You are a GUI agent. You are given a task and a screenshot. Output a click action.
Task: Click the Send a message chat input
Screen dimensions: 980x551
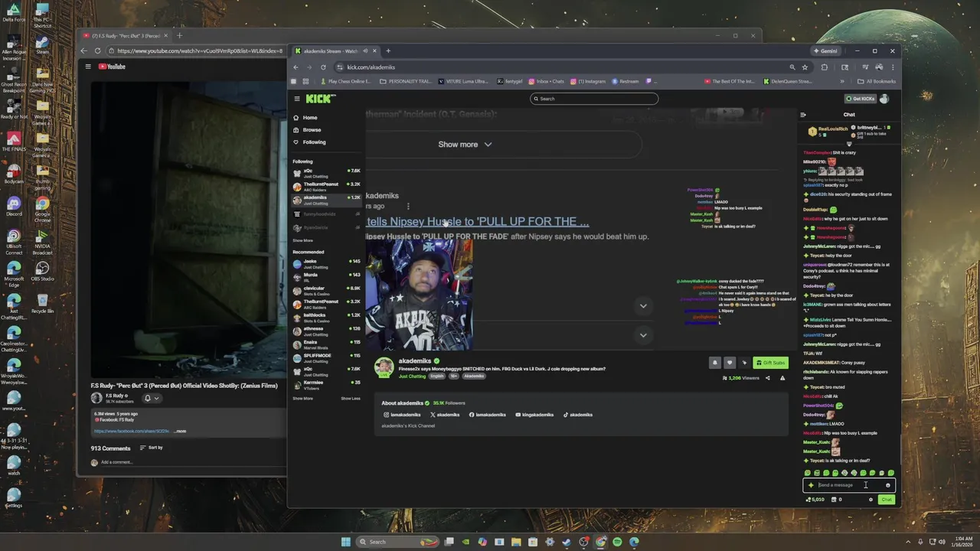click(848, 485)
